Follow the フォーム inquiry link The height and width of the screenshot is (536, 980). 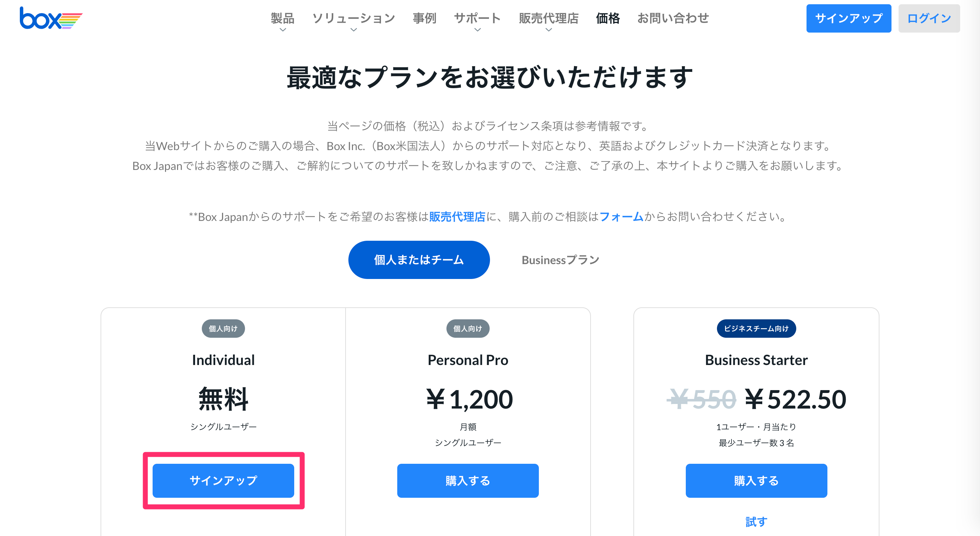[x=621, y=217]
